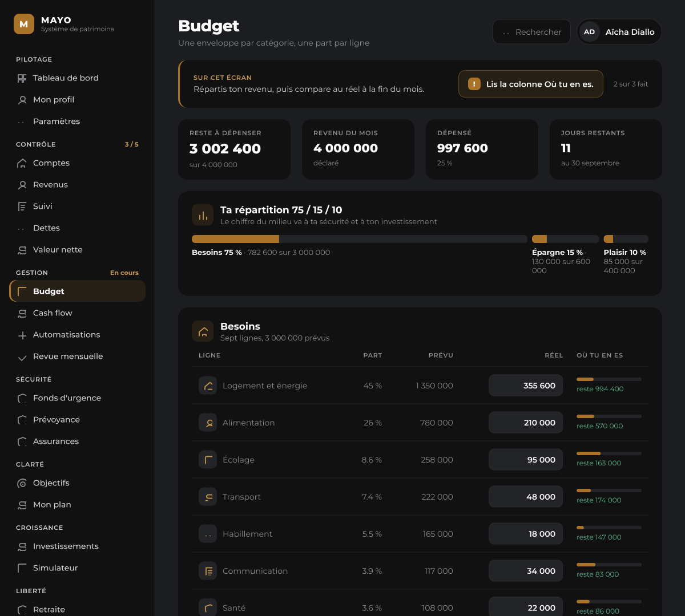
Task: Click the Alimentation row icon
Action: (208, 423)
